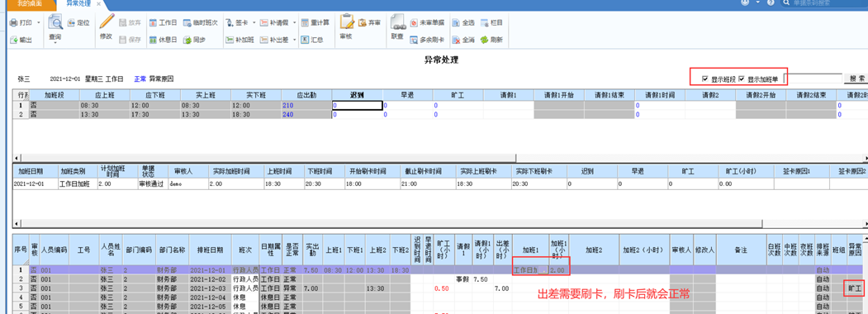Click the 210 应出勤 cell
Image resolution: width=868 pixels, height=314 pixels.
[x=306, y=105]
